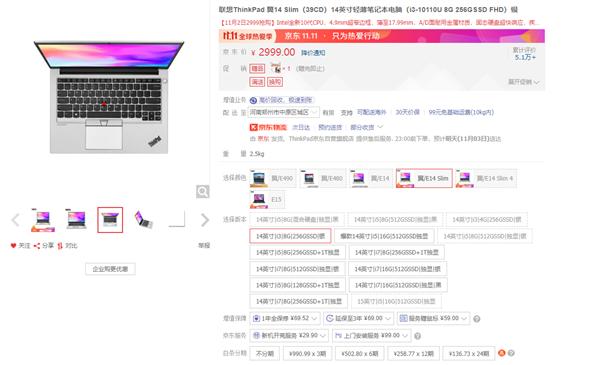
Task: Select the E490 model option
Action: click(273, 178)
